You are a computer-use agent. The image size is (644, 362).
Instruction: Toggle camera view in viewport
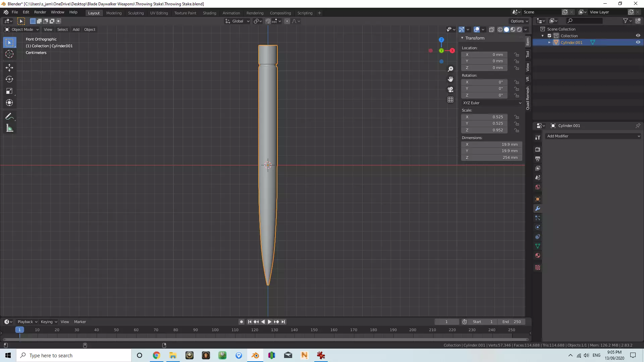coord(450,89)
